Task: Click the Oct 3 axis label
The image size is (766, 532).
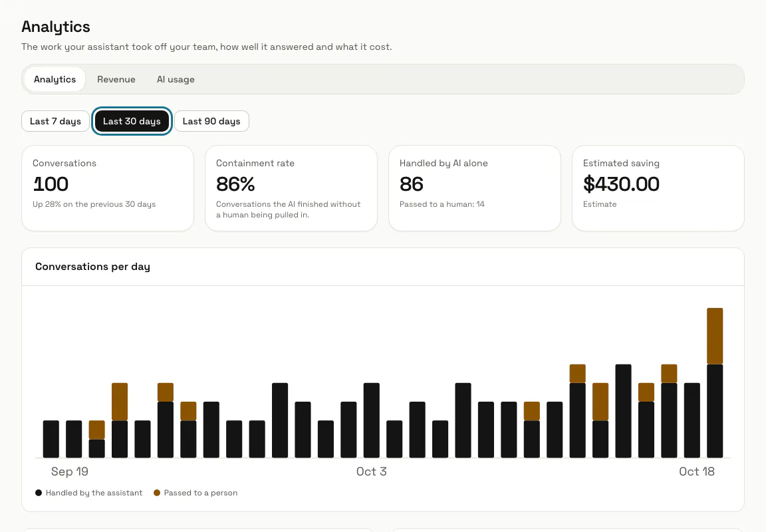Action: [371, 471]
